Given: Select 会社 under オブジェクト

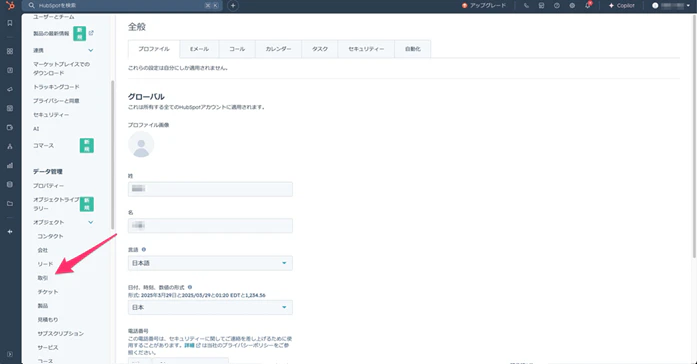Looking at the screenshot, I should pyautogui.click(x=43, y=250).
